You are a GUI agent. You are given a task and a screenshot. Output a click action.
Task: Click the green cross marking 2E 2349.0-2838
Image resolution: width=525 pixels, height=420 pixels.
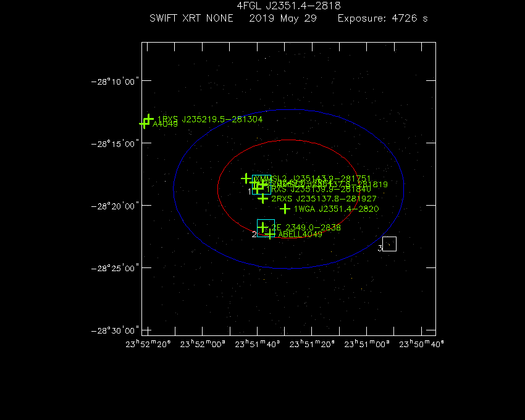coord(263,227)
